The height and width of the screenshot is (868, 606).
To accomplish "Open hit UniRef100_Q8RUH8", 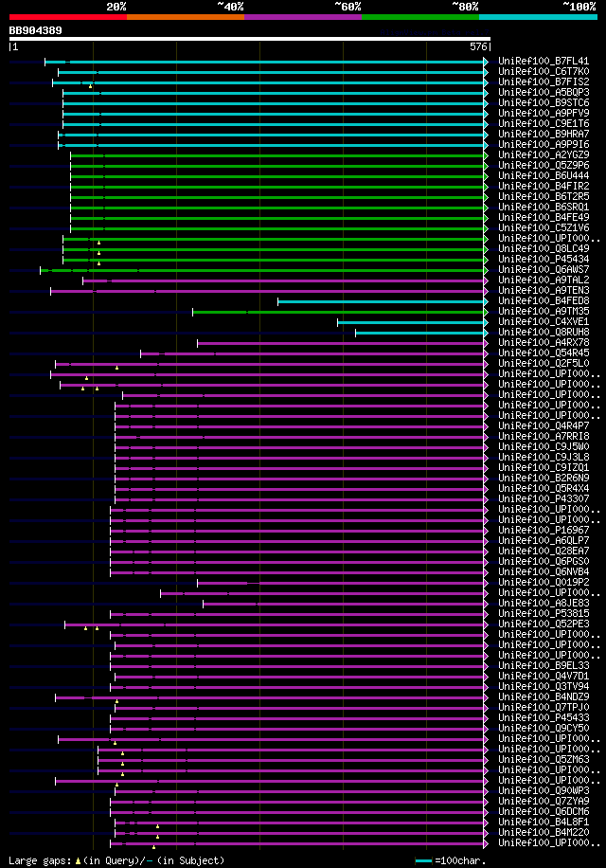I will click(x=544, y=333).
